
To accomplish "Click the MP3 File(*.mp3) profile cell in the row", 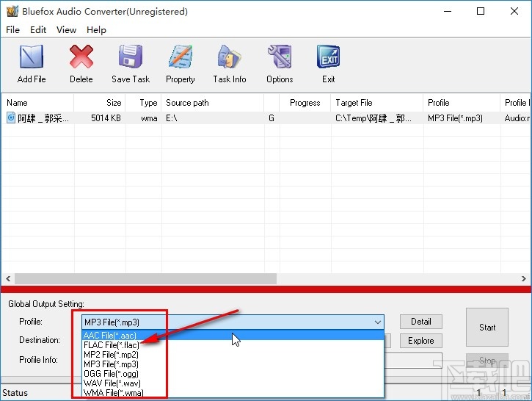I will pyautogui.click(x=455, y=118).
